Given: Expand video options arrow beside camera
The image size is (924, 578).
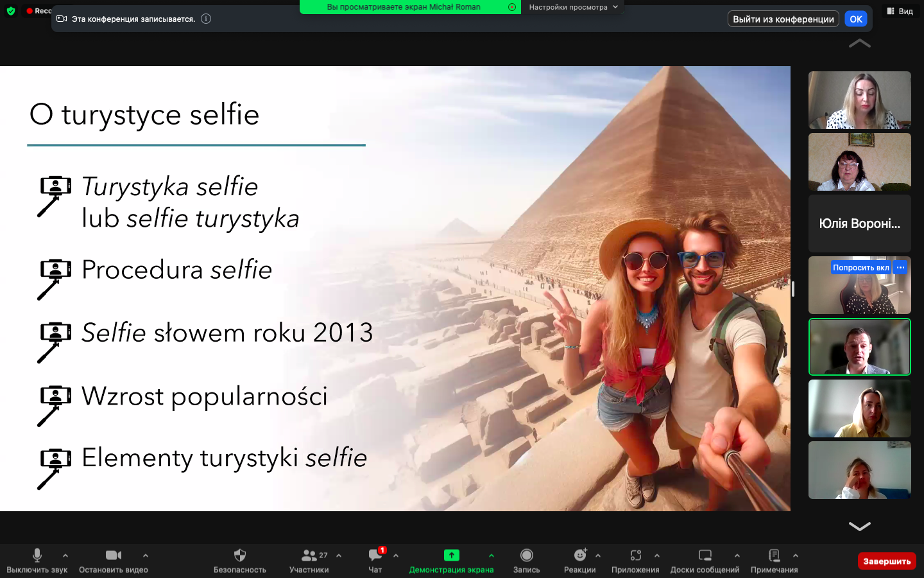Looking at the screenshot, I should (146, 556).
